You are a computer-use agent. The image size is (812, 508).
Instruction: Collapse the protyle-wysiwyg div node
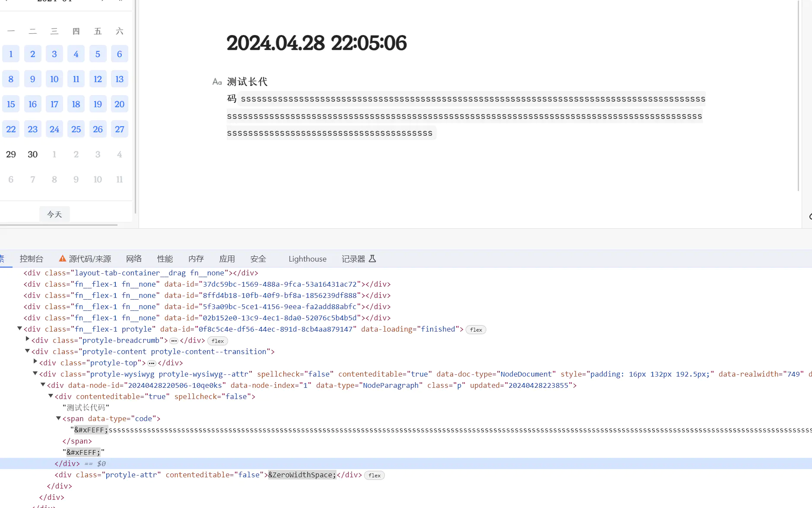point(35,374)
